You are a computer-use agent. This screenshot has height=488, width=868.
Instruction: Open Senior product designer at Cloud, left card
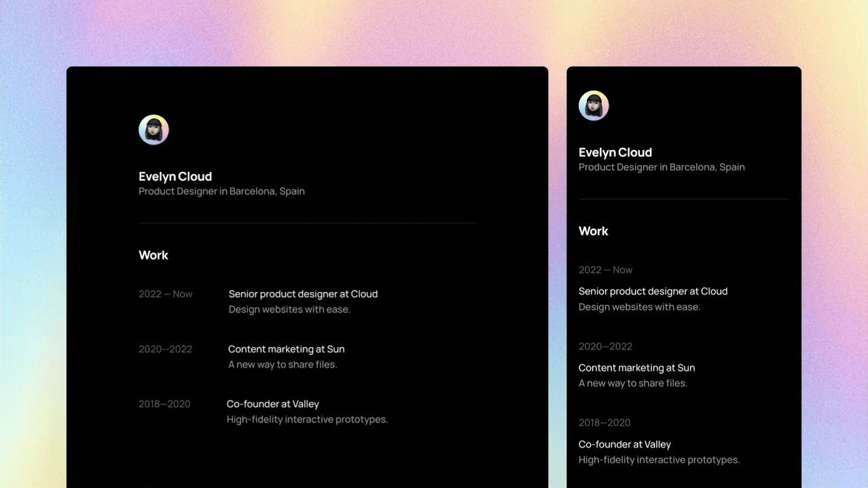tap(303, 294)
